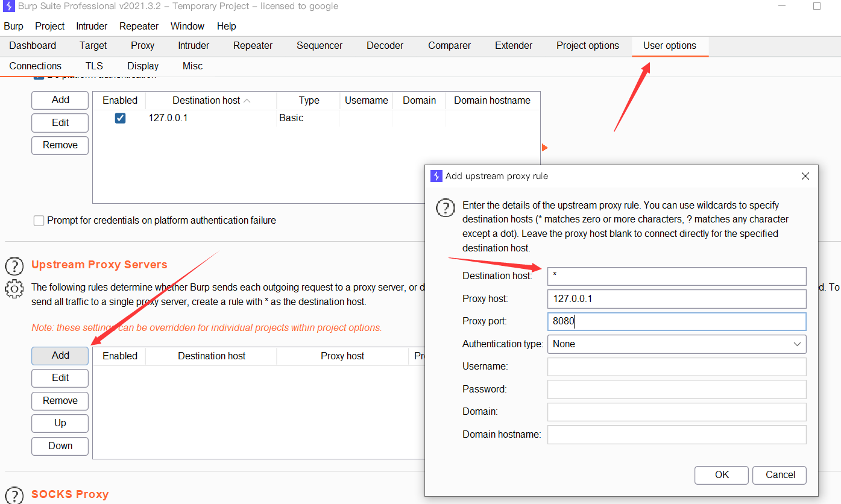
Task: Open the gear settings icon under Upstream Proxy Servers
Action: pos(14,289)
